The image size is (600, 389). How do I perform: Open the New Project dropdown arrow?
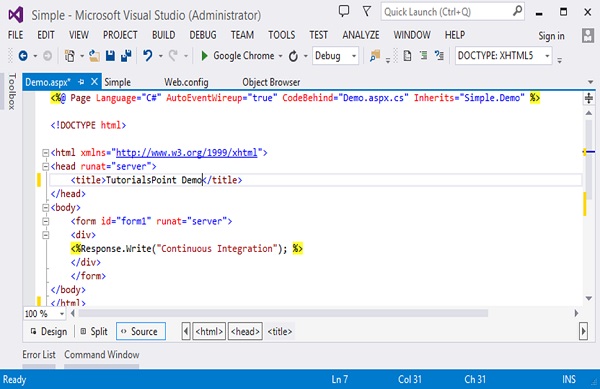[82, 56]
